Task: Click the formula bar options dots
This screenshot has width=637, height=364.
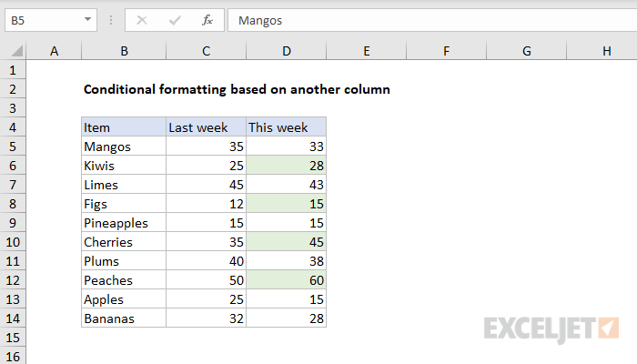Action: point(111,19)
